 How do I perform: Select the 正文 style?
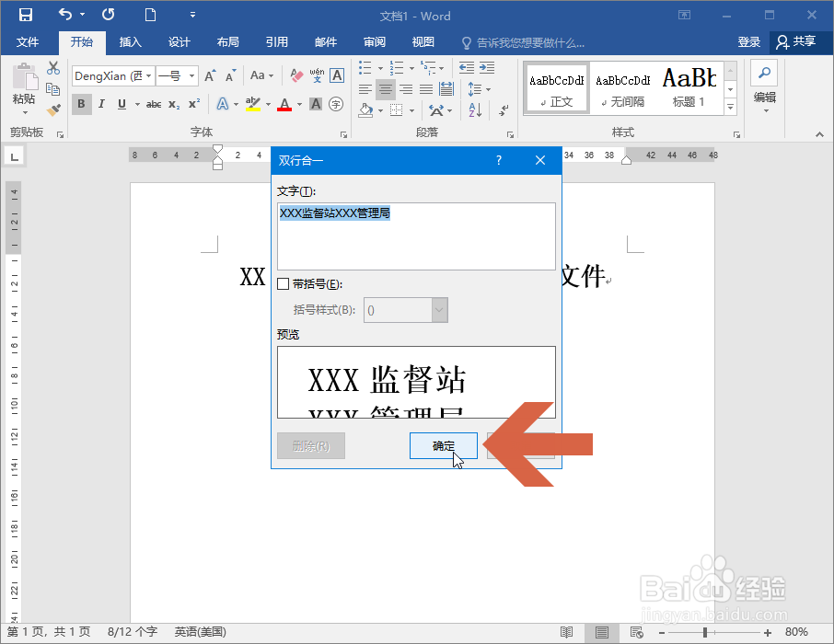tap(556, 88)
